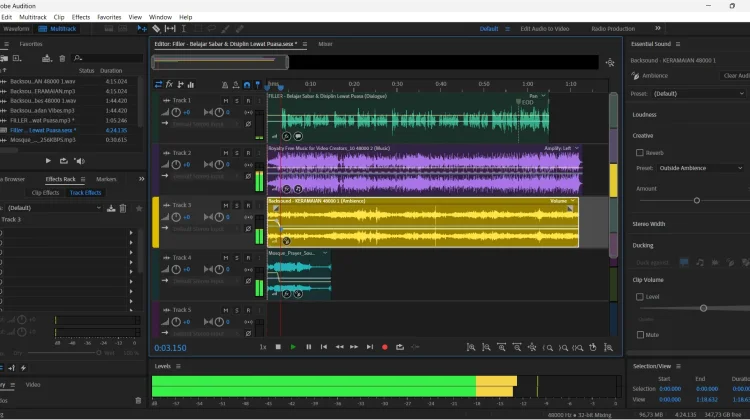750x420 pixels.
Task: Expand hidden panel tabs next to Markers
Action: (x=142, y=179)
